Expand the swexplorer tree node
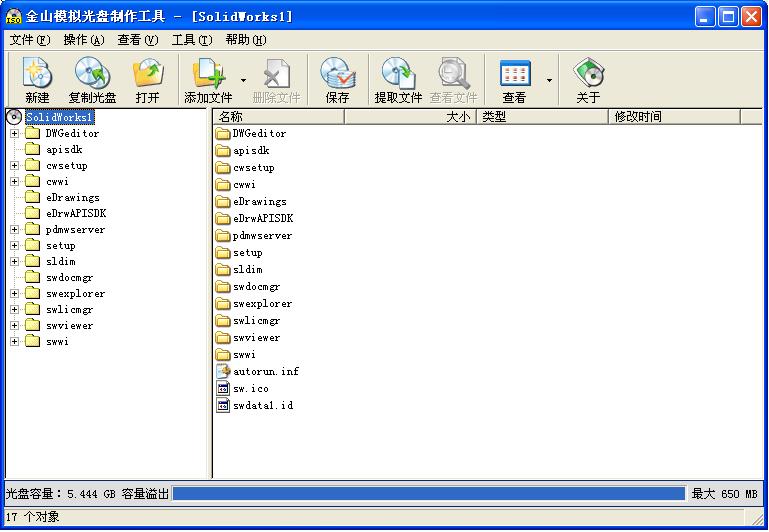Image resolution: width=769 pixels, height=532 pixels. (14, 294)
